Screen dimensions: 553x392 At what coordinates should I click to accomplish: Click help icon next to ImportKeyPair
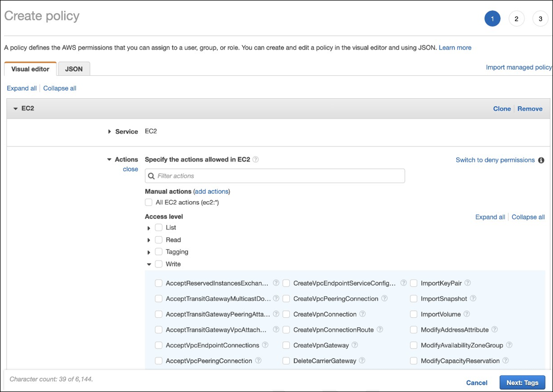tap(468, 283)
